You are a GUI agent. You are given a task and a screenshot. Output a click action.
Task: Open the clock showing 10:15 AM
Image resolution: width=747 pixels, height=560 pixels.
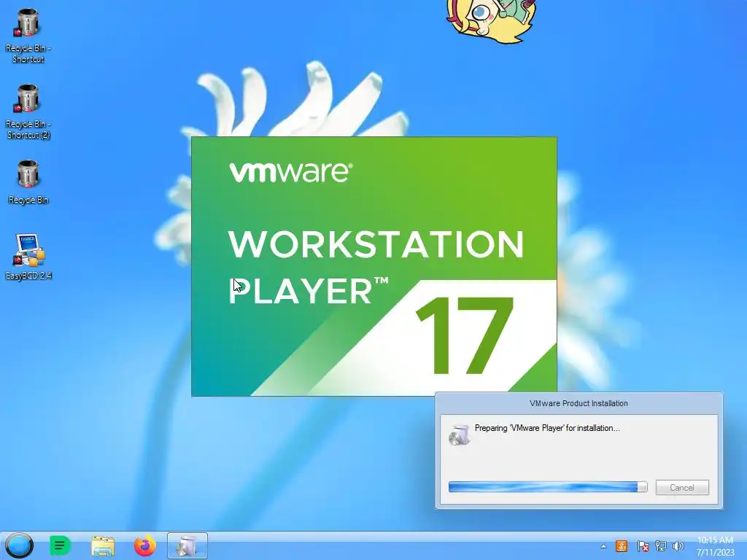tap(715, 545)
